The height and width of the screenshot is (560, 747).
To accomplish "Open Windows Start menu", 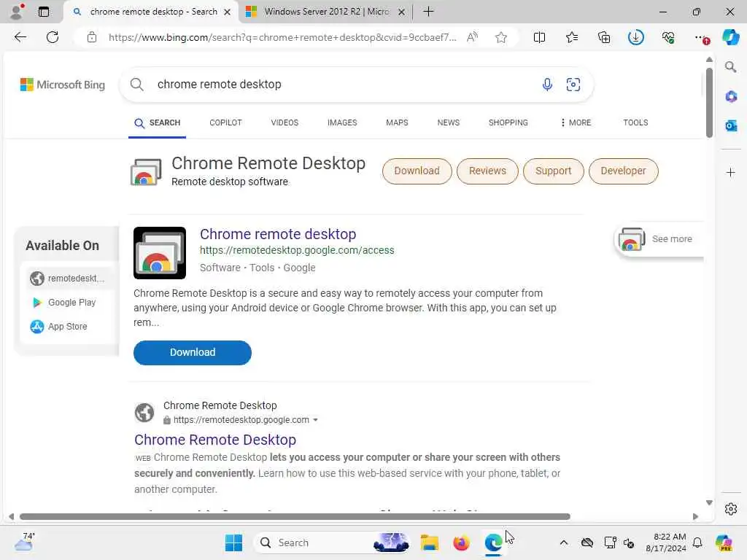I will point(233,542).
